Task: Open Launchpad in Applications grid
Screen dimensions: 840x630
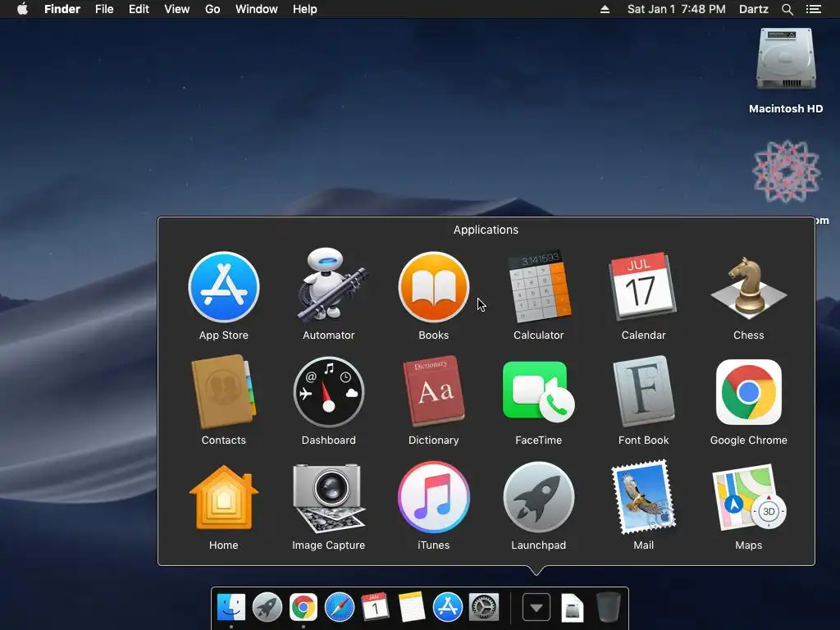Action: [x=539, y=497]
